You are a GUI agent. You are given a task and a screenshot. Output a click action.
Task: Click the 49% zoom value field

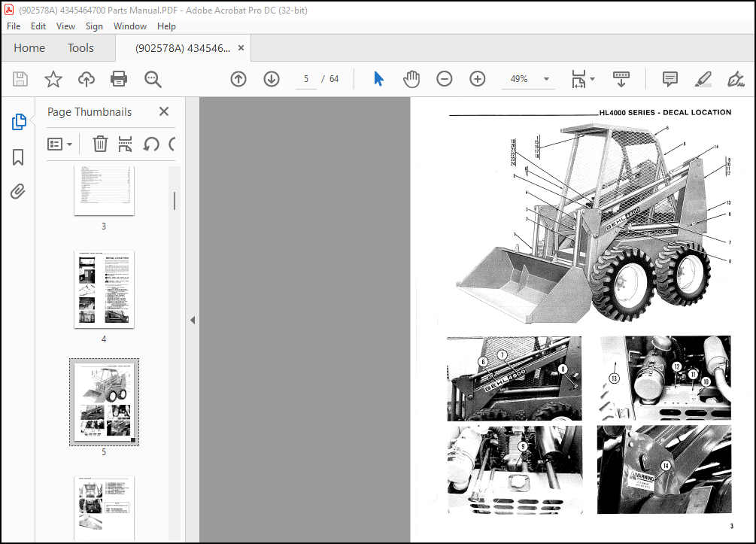point(519,78)
